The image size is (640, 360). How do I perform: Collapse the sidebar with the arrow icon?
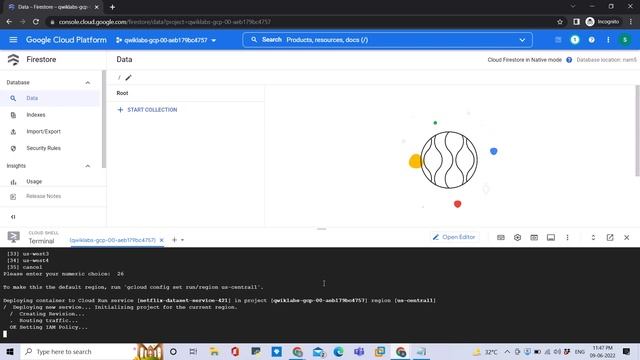(13, 217)
